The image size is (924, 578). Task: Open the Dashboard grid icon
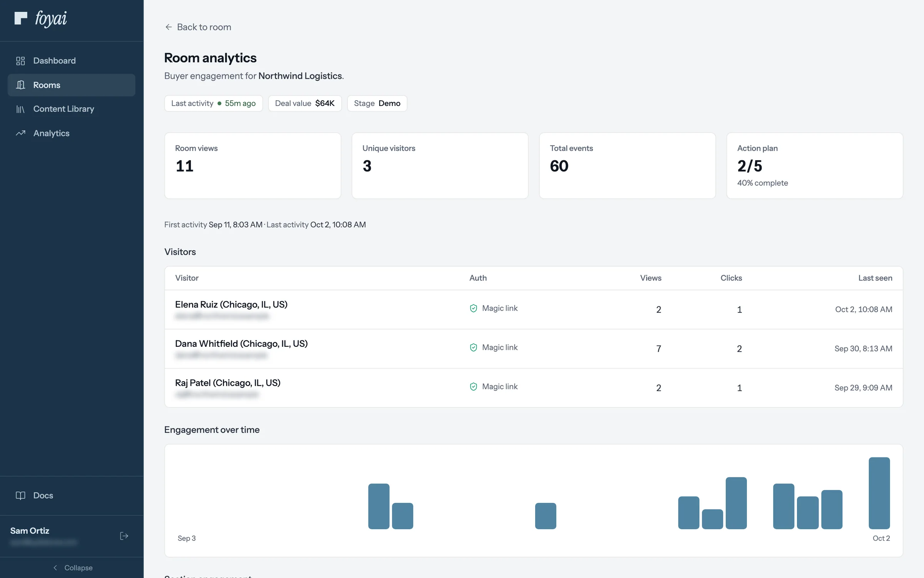coord(20,60)
